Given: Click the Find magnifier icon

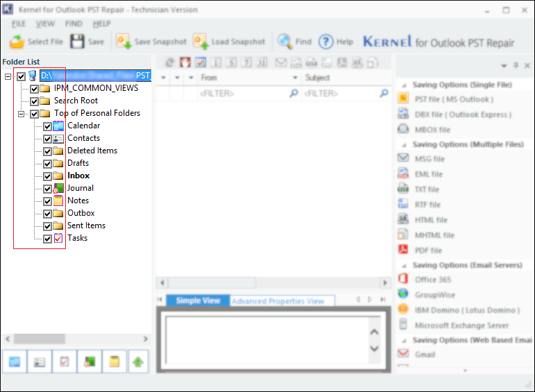Looking at the screenshot, I should coord(285,42).
